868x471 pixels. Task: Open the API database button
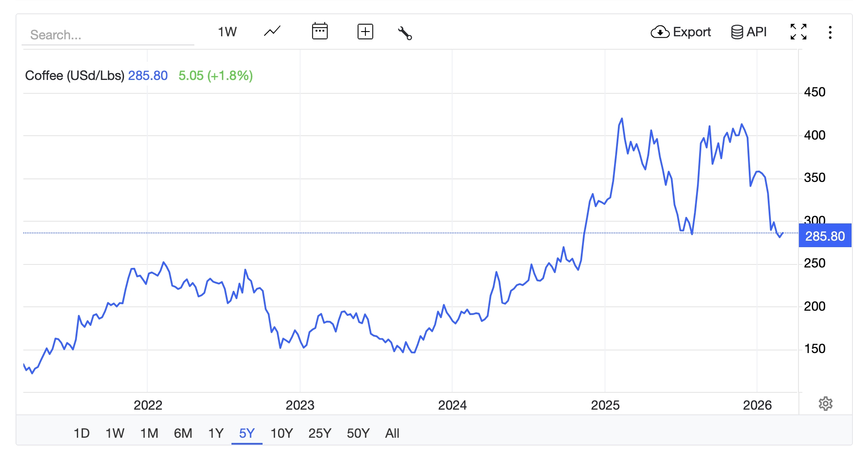coord(749,32)
